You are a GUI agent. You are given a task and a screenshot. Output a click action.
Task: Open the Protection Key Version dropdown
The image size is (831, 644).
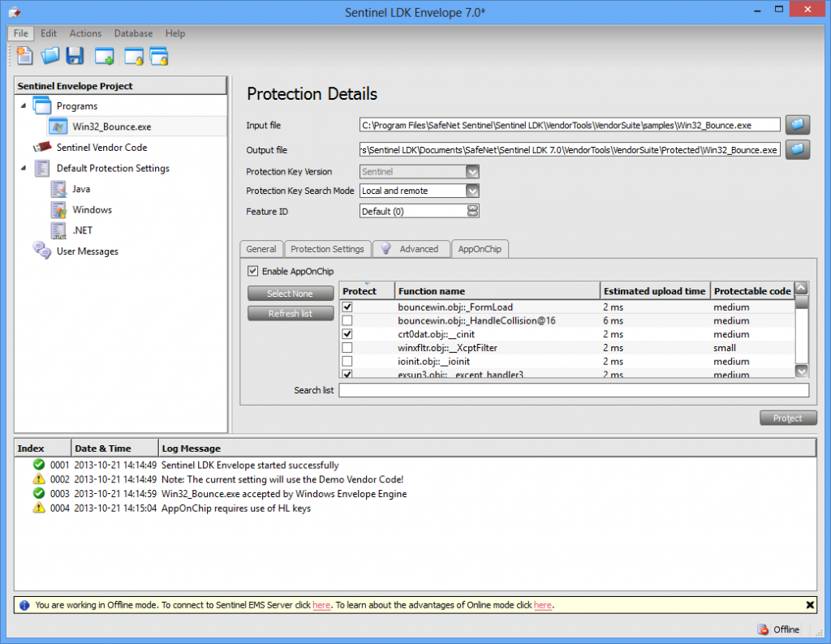[472, 172]
